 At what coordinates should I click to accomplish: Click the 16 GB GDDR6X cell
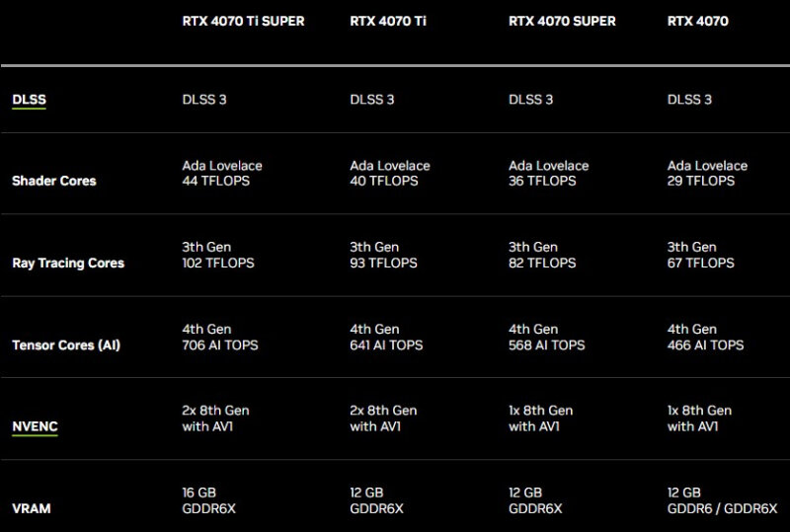(x=209, y=500)
